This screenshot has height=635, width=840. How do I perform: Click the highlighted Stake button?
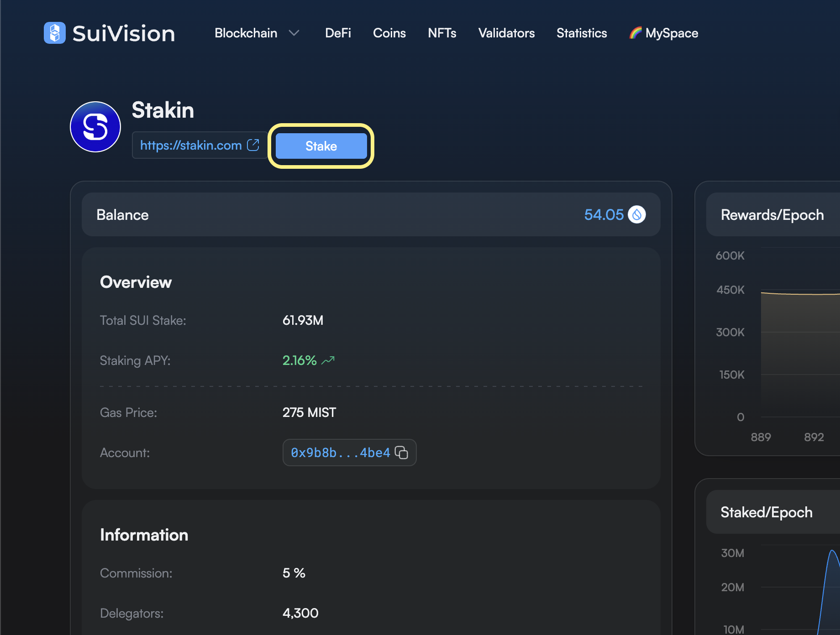[x=321, y=146]
